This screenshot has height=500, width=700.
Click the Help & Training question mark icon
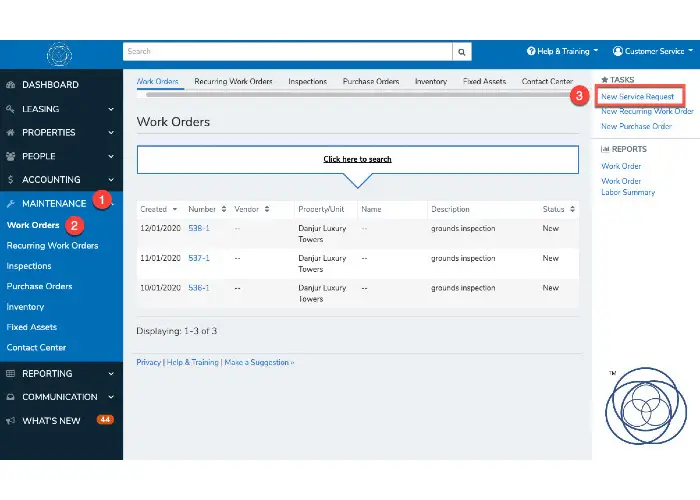click(531, 51)
